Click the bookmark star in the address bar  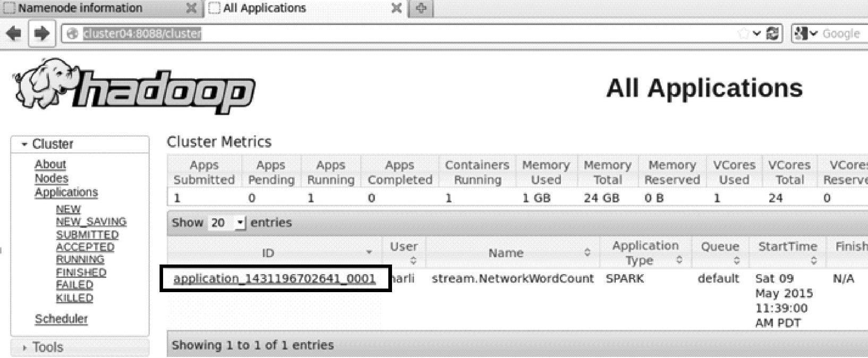743,33
